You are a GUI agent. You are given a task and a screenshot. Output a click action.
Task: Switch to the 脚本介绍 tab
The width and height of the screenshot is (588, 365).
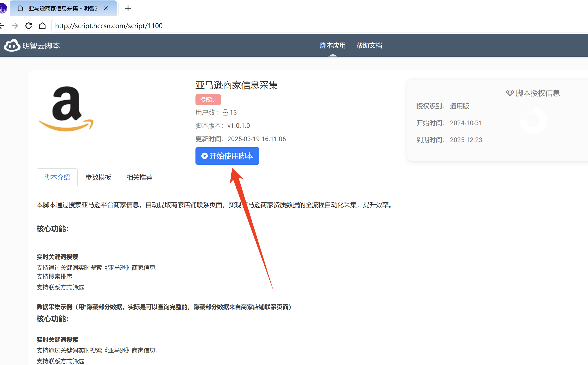[57, 177]
